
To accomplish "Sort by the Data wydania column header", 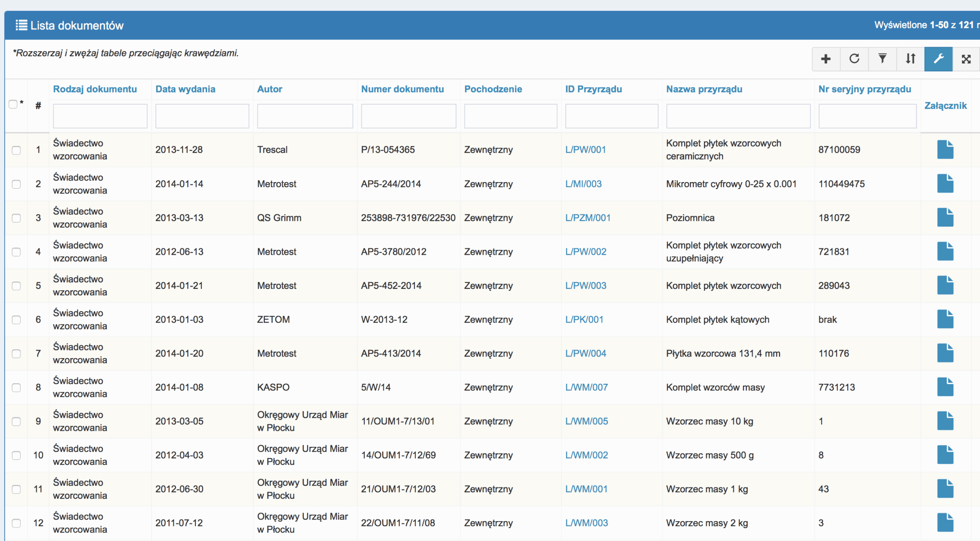I will [185, 89].
